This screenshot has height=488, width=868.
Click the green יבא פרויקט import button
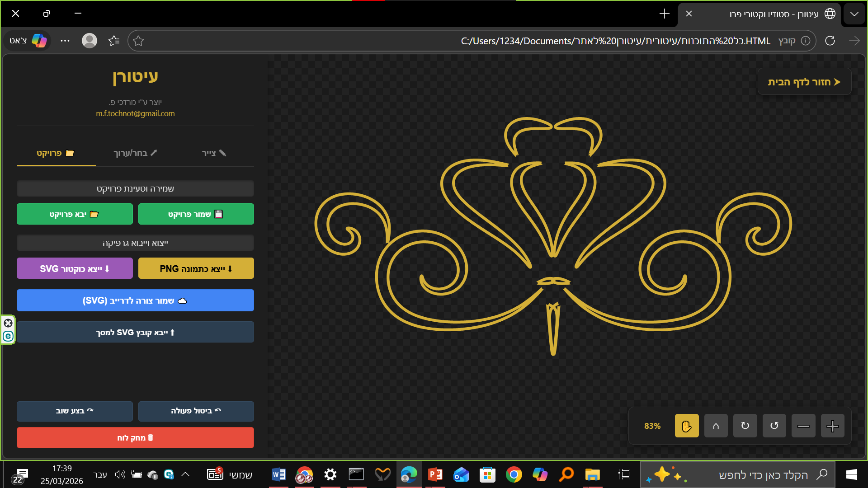(75, 214)
